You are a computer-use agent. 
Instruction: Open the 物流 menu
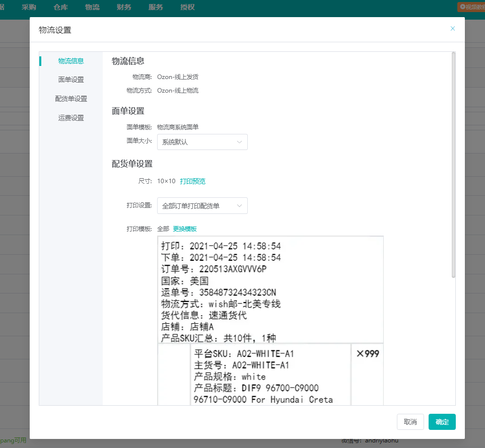point(92,7)
